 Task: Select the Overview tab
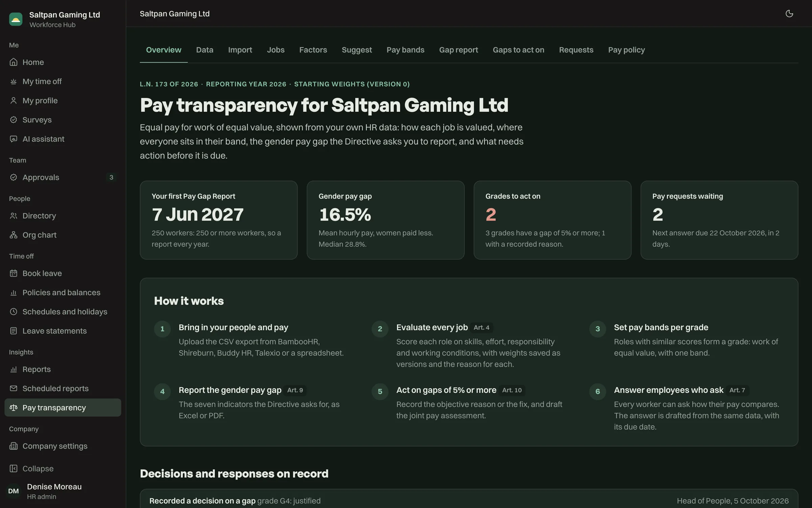tap(164, 50)
